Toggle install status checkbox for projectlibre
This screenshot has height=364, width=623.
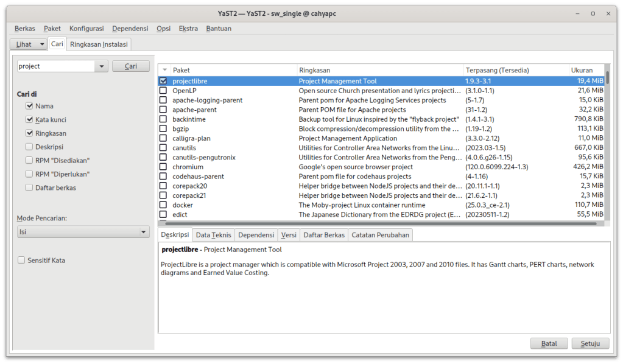pyautogui.click(x=163, y=81)
